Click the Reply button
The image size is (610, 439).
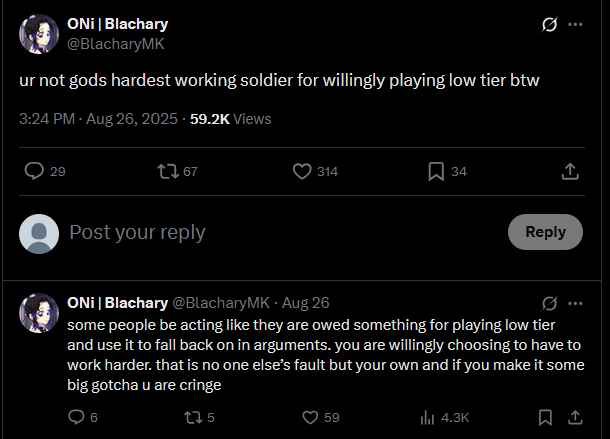tap(545, 232)
